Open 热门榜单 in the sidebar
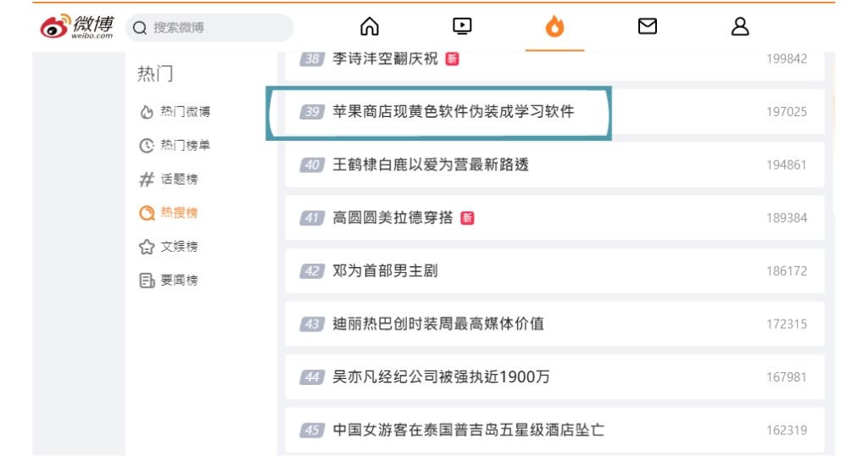The height and width of the screenshot is (457, 868). click(x=185, y=146)
